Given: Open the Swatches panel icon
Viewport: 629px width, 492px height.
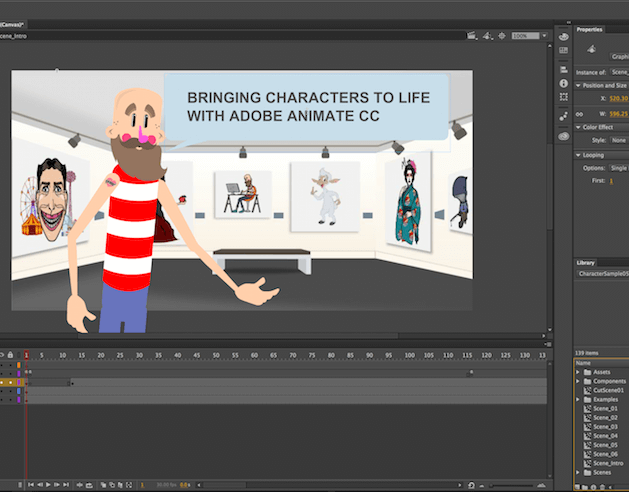Looking at the screenshot, I should [564, 51].
